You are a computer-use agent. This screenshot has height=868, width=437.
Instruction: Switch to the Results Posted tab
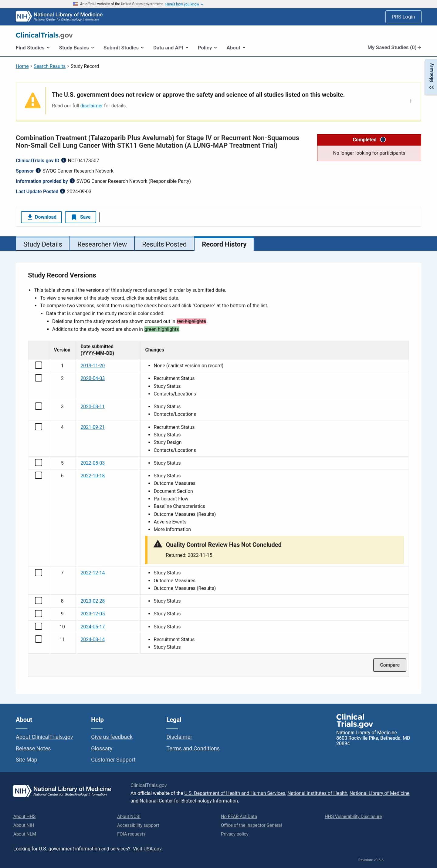coord(164,244)
